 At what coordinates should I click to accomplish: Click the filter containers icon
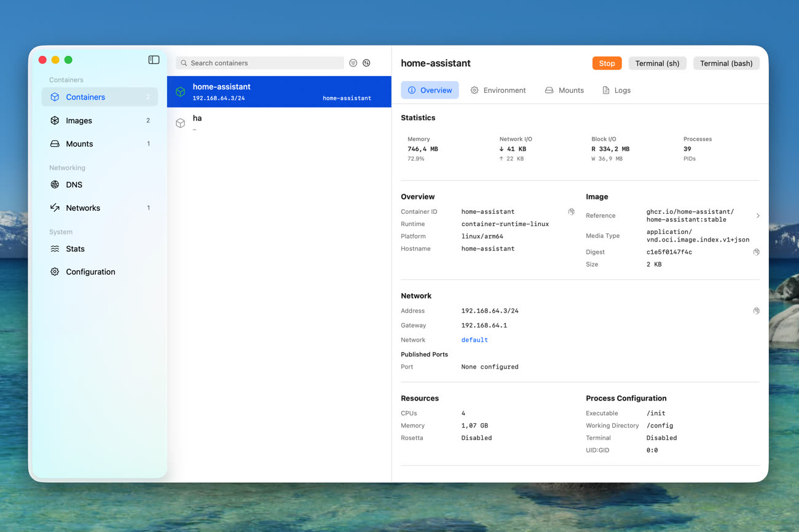pos(353,63)
